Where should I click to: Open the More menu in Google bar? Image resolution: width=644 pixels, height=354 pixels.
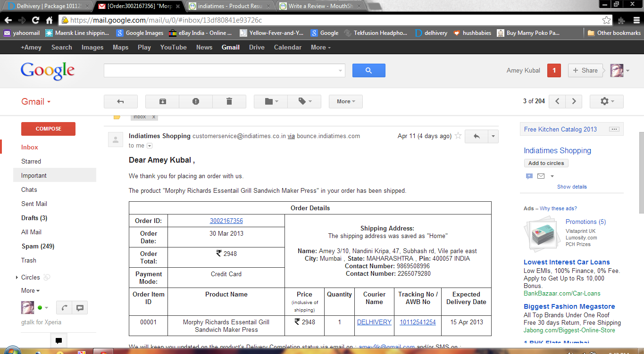coord(320,47)
